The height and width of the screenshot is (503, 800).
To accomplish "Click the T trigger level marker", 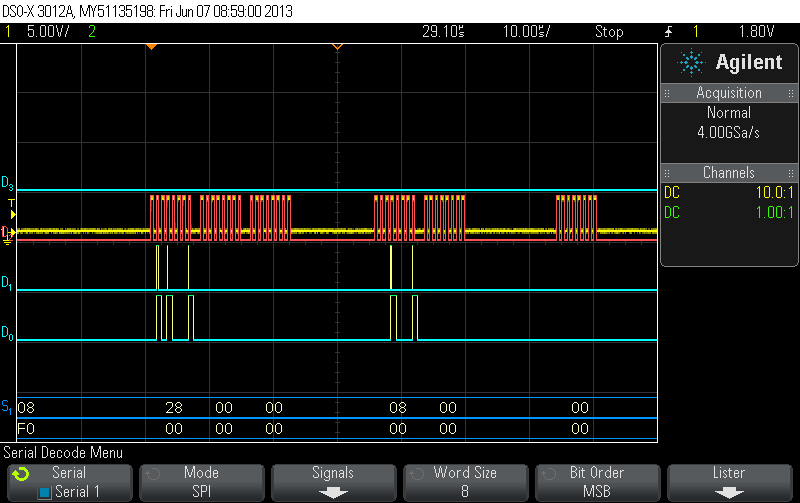I will 12,209.
